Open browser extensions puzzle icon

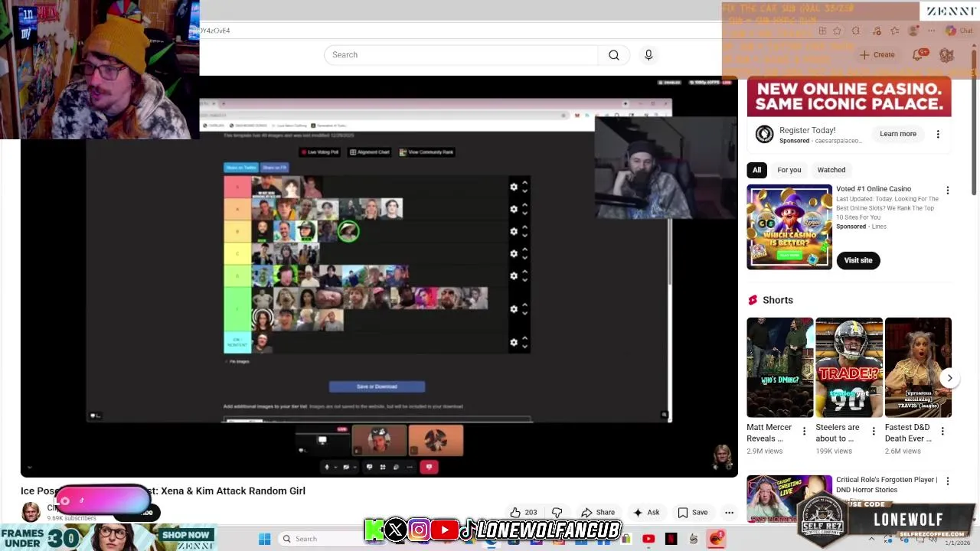(x=855, y=31)
